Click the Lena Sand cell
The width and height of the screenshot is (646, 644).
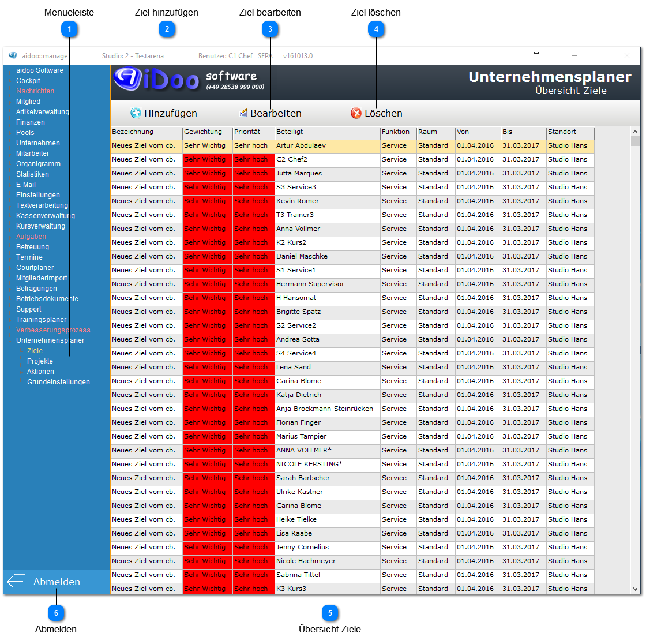click(328, 368)
